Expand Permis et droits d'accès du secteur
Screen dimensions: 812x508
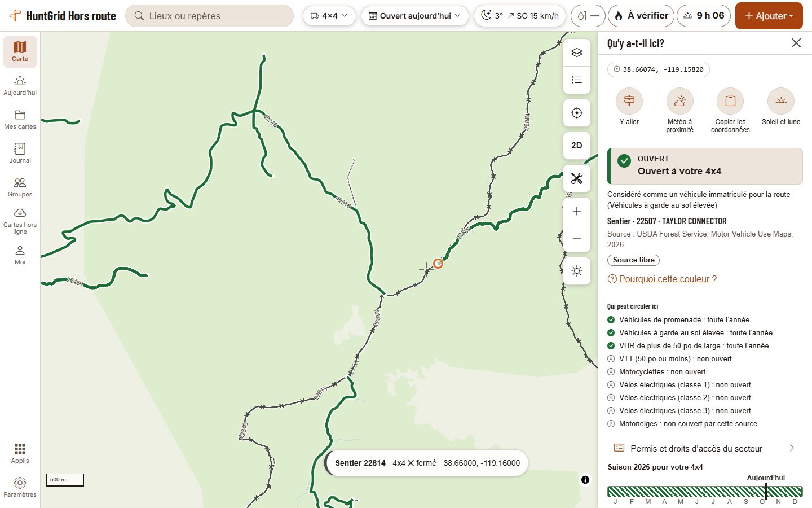[x=704, y=448]
